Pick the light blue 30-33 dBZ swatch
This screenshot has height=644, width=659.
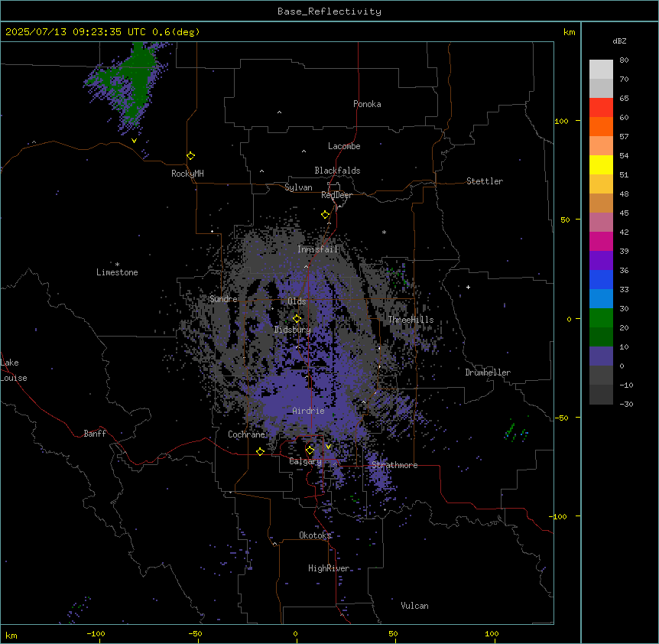601,299
